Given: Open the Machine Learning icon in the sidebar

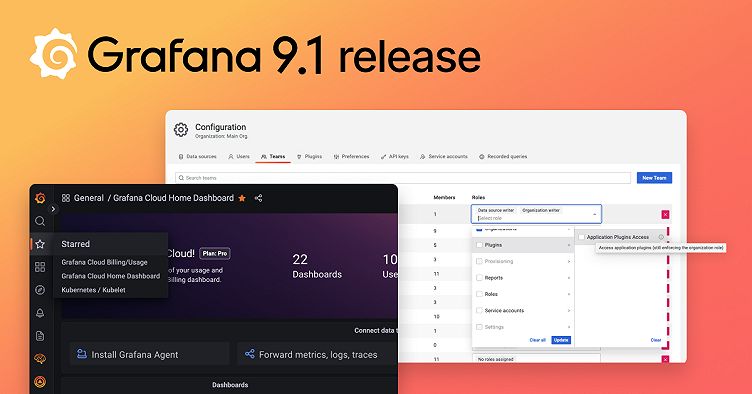Looking at the screenshot, I should click(x=40, y=359).
